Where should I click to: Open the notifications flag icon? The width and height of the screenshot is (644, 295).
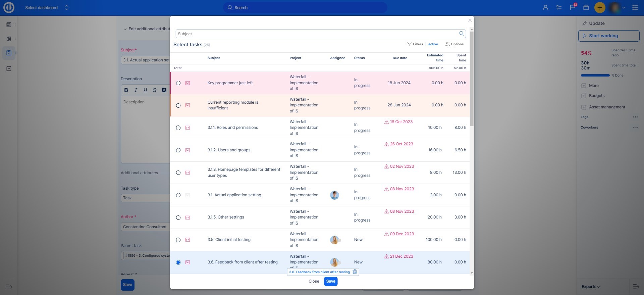[573, 7]
